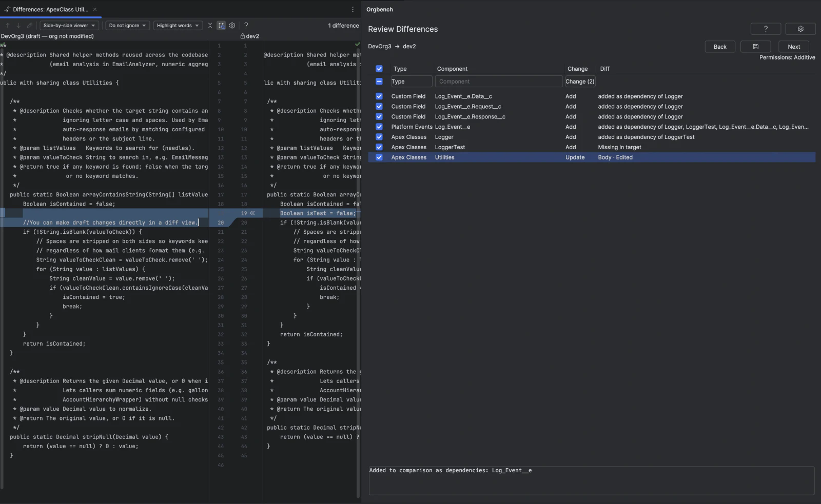Screen dimensions: 821x504
Task: Click 'Body · Edited' diff cell
Action: (x=615, y=157)
